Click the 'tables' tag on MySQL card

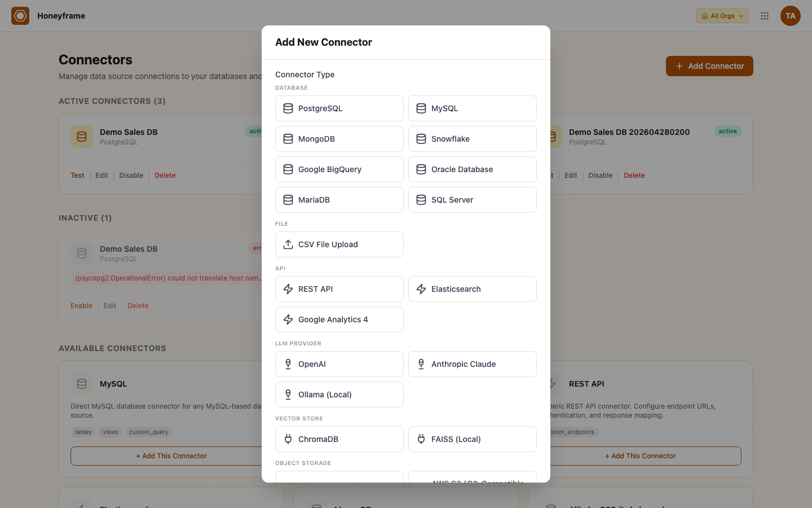(83, 432)
